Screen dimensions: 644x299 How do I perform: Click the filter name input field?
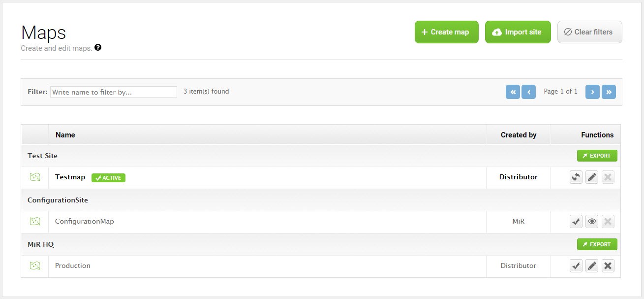point(113,92)
